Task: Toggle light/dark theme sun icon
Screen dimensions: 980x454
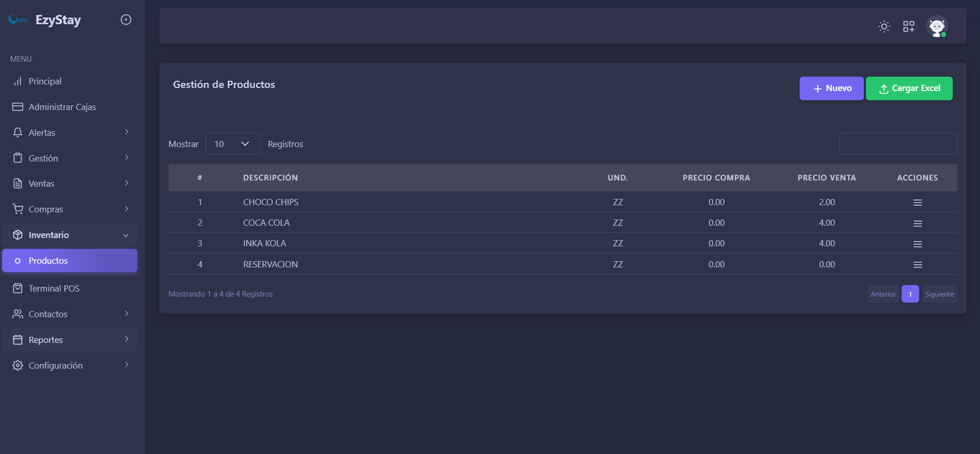Action: 884,26
